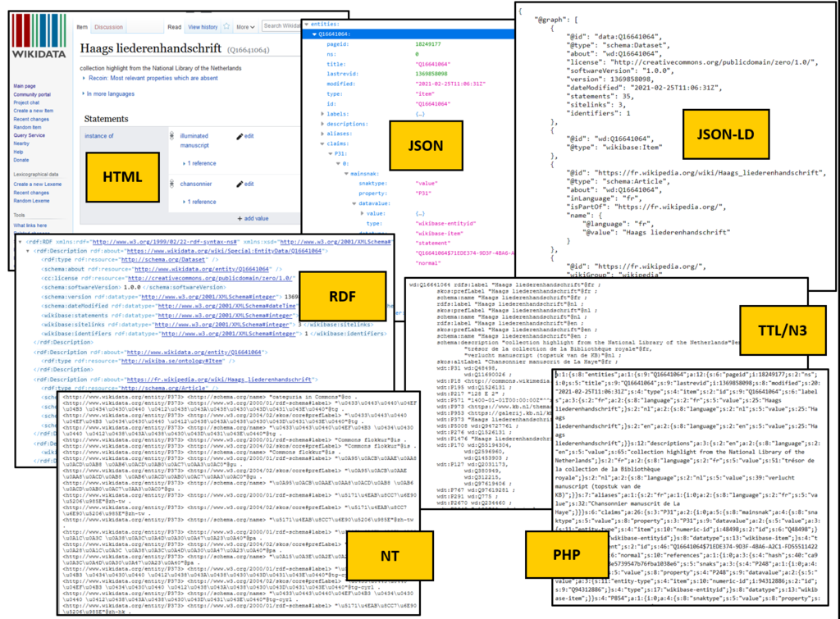Collapse the rdf:RDF root element
Viewport: 840px width, 619px height.
tap(21, 242)
